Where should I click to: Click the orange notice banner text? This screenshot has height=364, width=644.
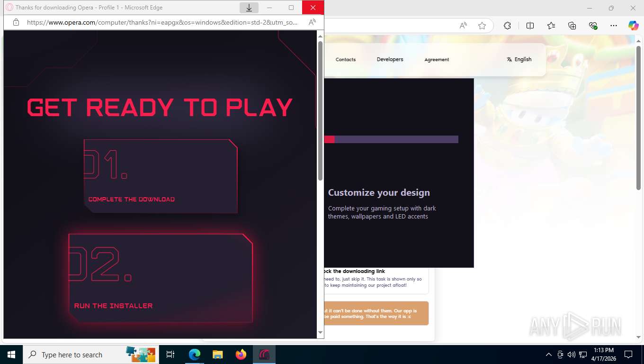371,313
